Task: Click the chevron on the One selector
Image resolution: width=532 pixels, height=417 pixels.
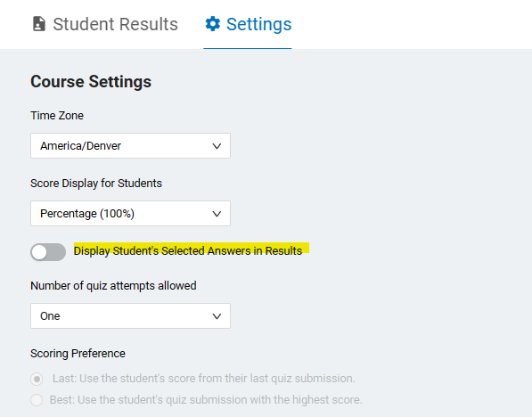Action: [x=217, y=316]
